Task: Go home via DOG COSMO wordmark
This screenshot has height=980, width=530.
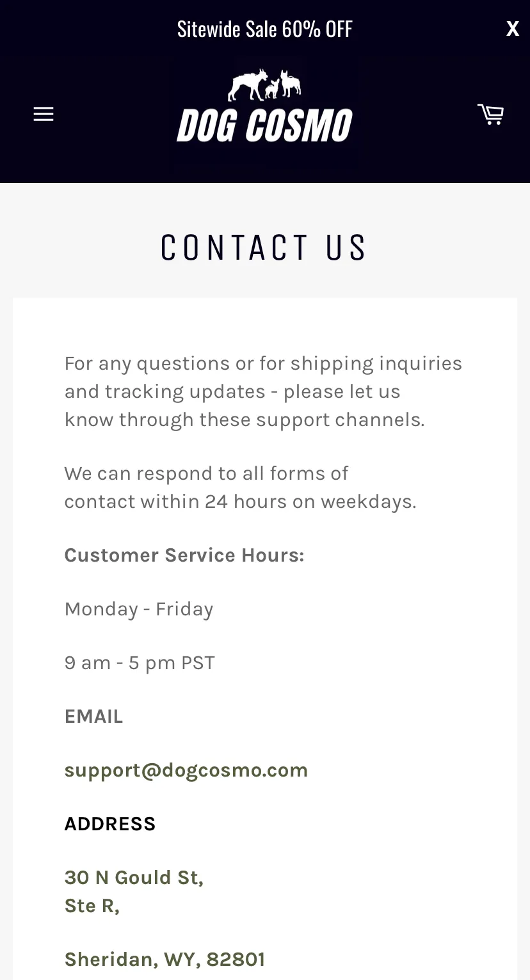Action: tap(264, 125)
